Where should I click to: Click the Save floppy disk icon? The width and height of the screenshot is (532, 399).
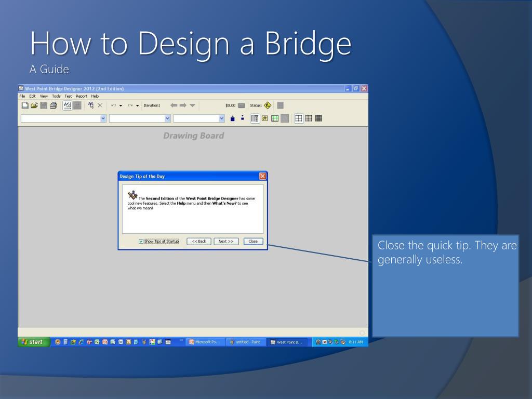pyautogui.click(x=44, y=105)
